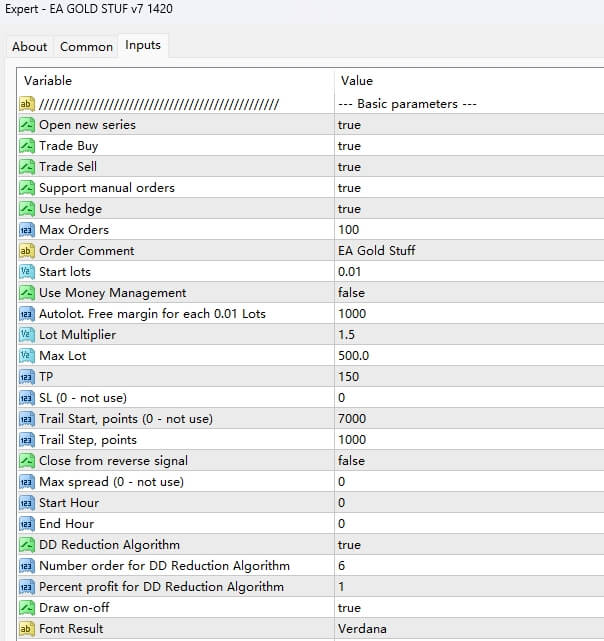604x641 pixels.
Task: Open the DD Reduction Algorithm value dropdown
Action: point(349,545)
